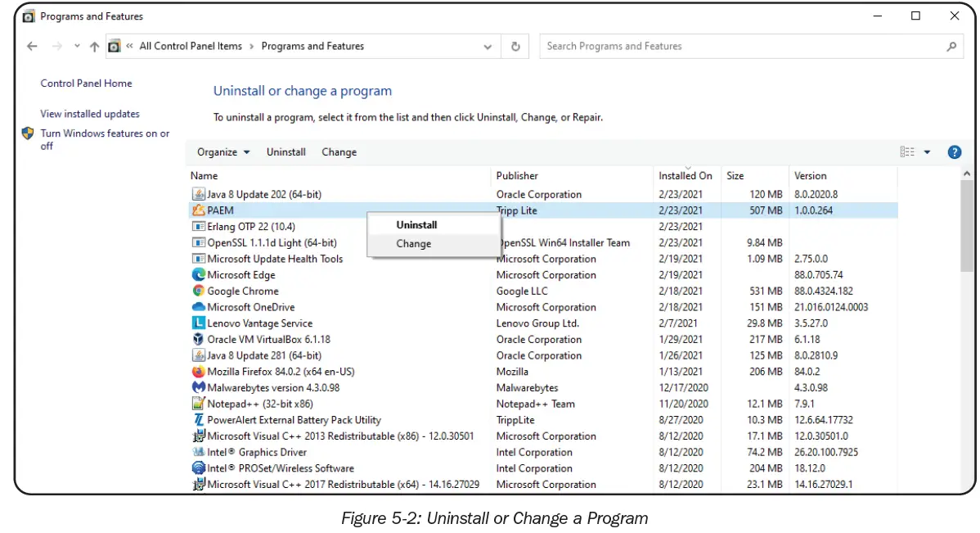
Task: Click the blue Help question mark icon
Action: coord(954,151)
